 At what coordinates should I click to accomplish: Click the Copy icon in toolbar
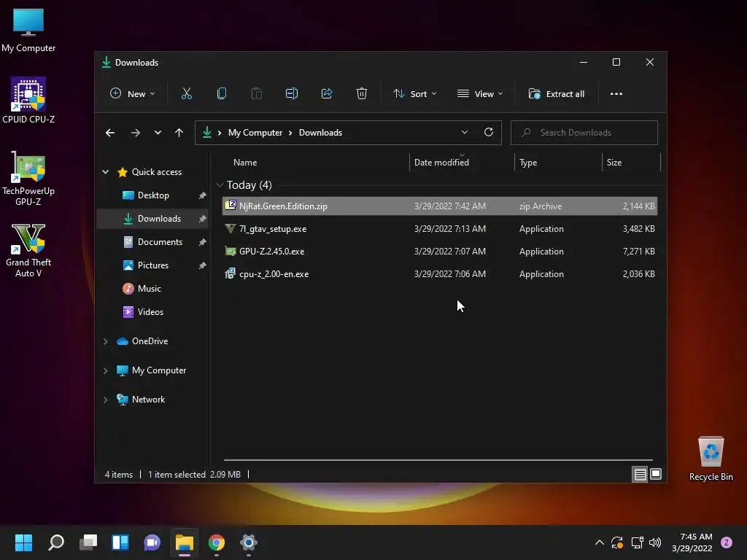click(222, 94)
